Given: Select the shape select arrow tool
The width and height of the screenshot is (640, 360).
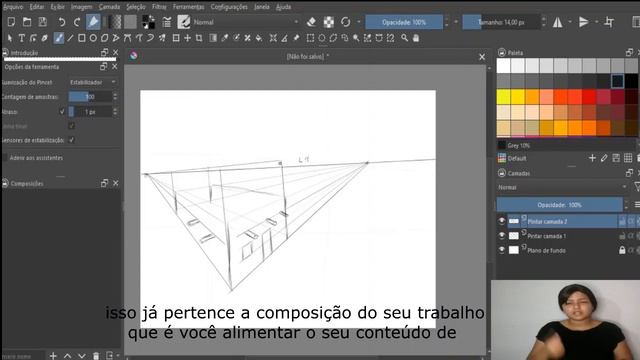Looking at the screenshot, I should click(10, 38).
